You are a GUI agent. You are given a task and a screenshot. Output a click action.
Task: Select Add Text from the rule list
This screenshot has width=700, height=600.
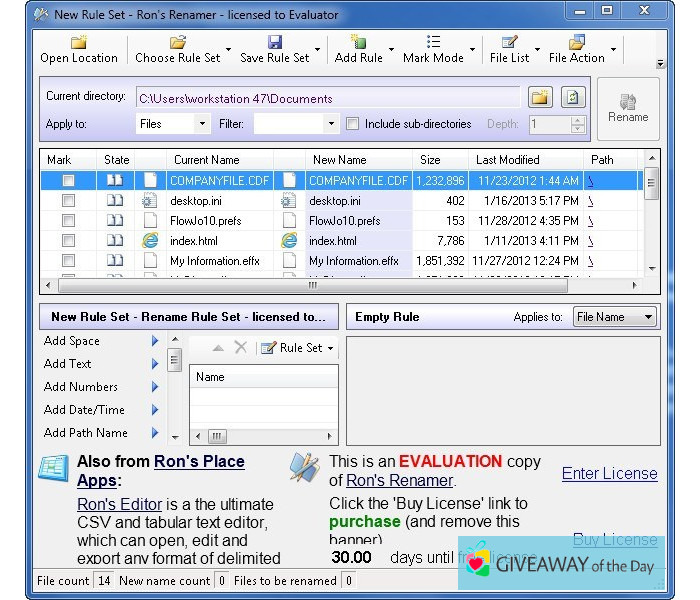68,364
